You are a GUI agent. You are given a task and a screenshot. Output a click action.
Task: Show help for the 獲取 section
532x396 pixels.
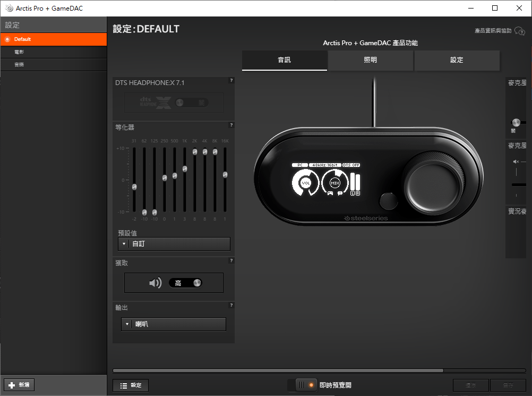pos(231,260)
